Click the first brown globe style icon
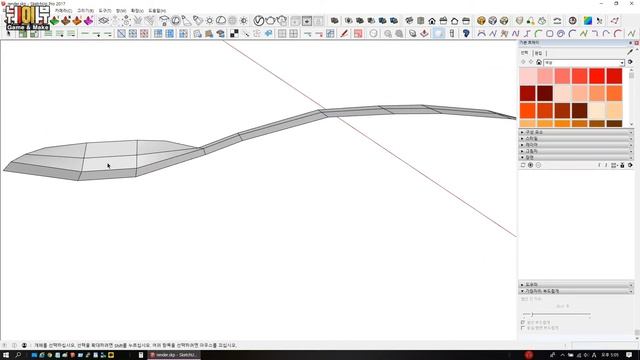This screenshot has width=640, height=360. point(481,21)
